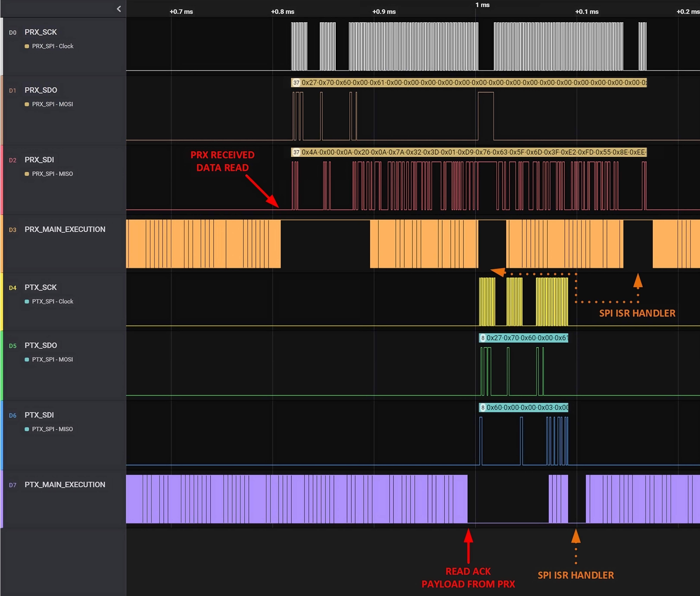Click the PTX_SPI - MISO analyzer tag
The image size is (700, 596).
pyautogui.click(x=49, y=429)
